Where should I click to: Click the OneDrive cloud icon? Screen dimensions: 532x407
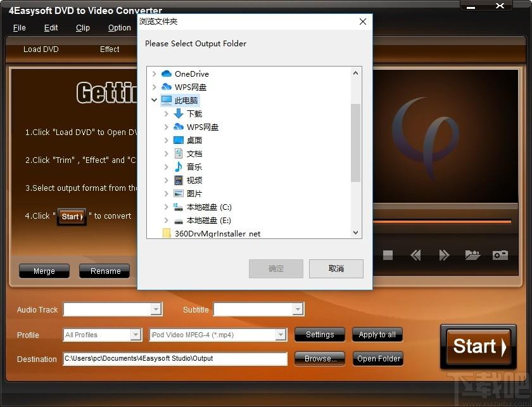click(166, 74)
